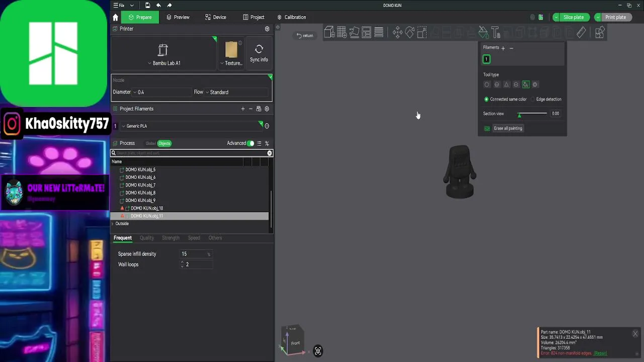Adjust the Section view slider
Viewport: 644px width, 362px height.
533,114
